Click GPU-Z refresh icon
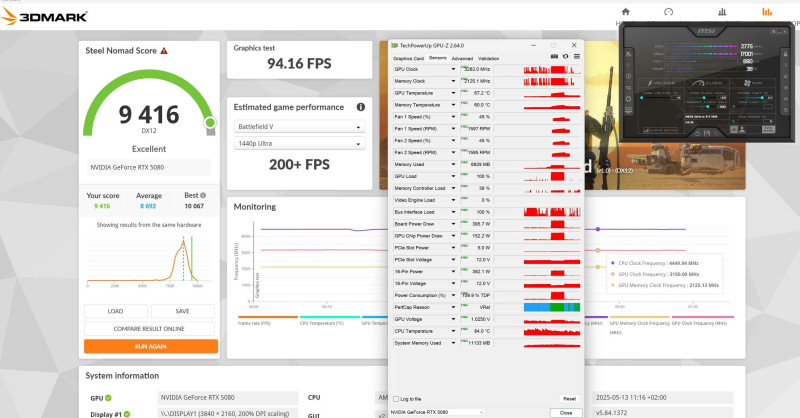The image size is (800, 418). click(x=565, y=57)
